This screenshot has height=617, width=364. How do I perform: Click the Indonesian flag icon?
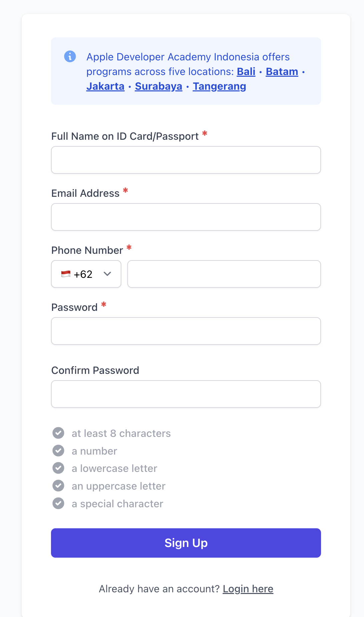tap(66, 274)
